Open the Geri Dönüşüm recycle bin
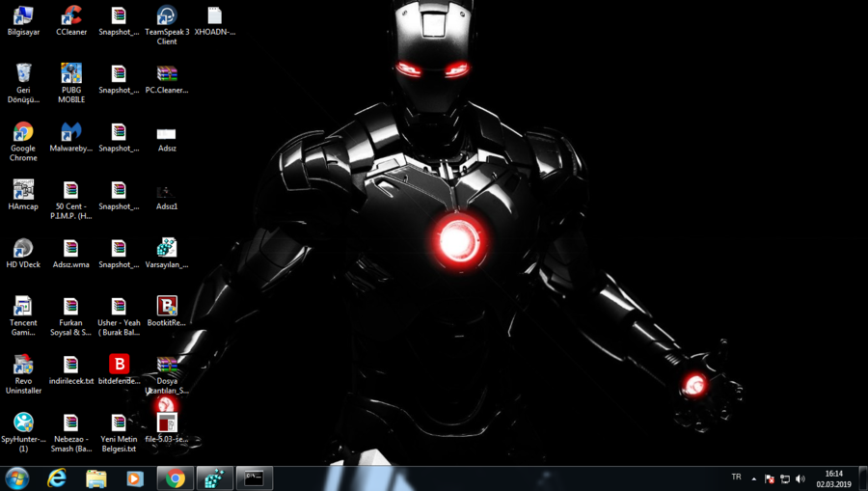Screen dimensions: 868x491 tap(23, 84)
